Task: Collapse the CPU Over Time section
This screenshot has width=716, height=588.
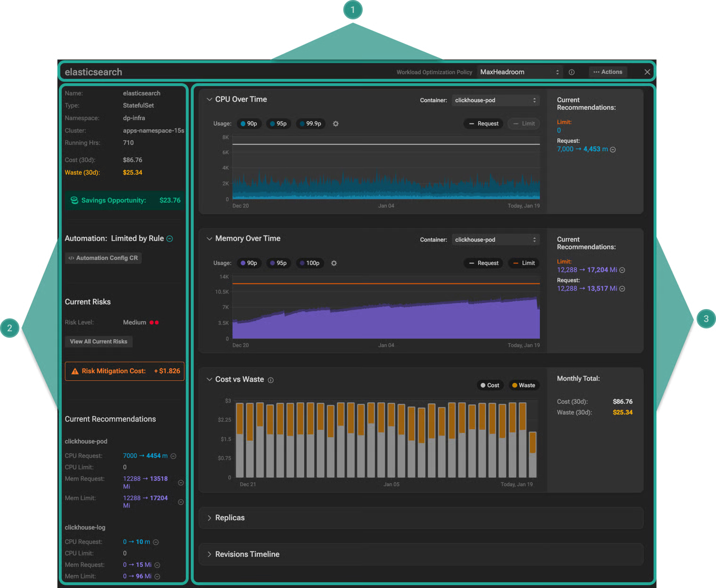Action: [x=209, y=99]
